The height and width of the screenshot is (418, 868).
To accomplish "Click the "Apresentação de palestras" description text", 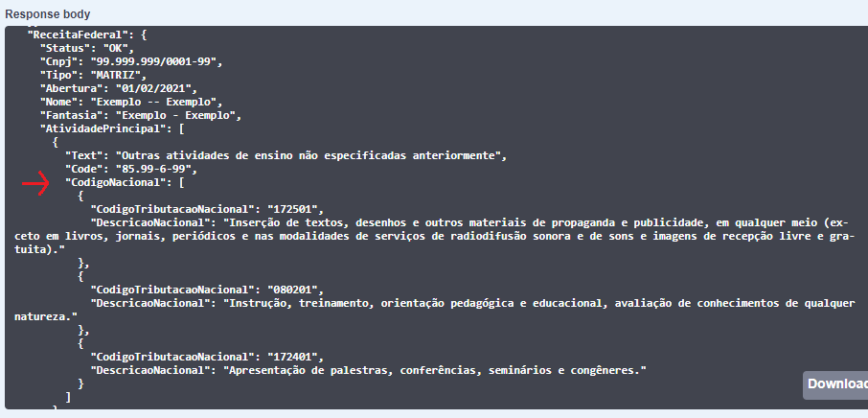I will [x=435, y=369].
